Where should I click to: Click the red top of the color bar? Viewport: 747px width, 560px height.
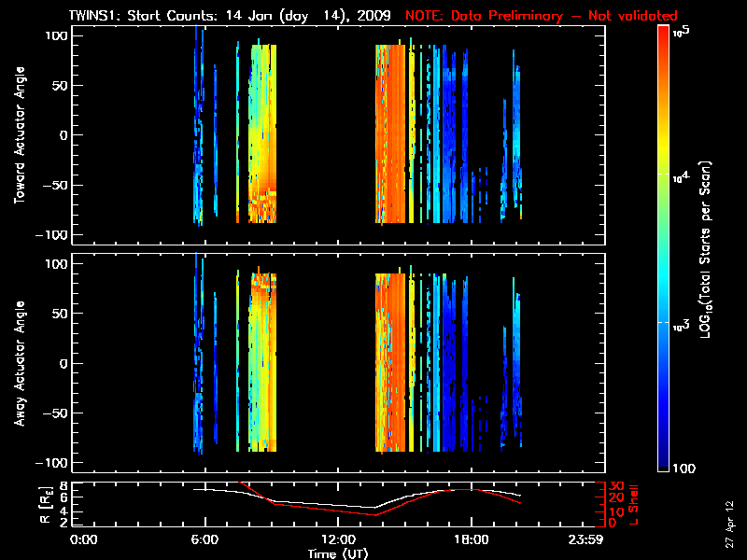(665, 35)
